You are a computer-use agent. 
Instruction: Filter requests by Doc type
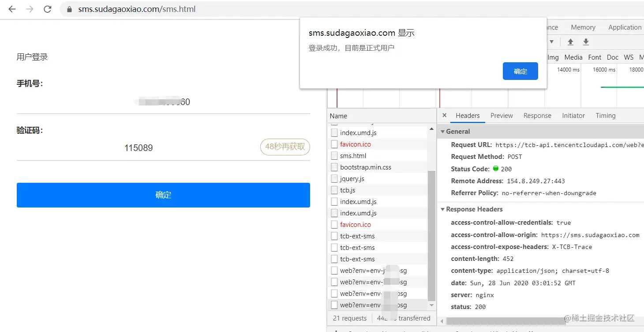(613, 57)
